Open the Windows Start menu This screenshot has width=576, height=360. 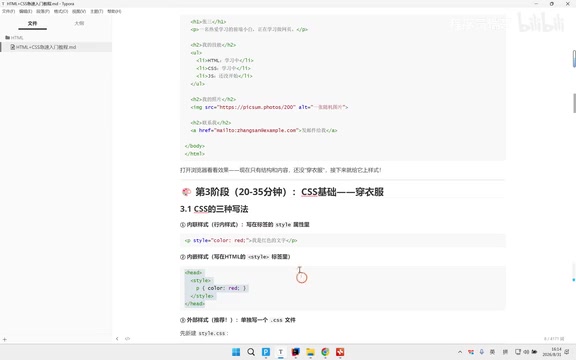pos(236,352)
